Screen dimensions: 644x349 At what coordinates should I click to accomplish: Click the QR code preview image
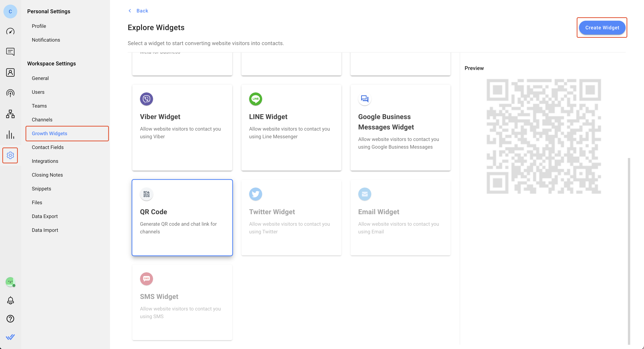tap(544, 136)
